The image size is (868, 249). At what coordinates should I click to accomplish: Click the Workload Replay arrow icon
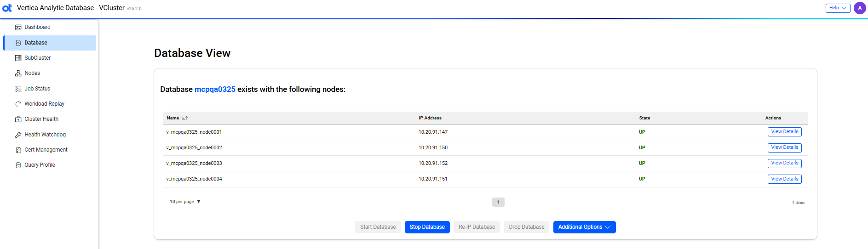click(x=18, y=104)
